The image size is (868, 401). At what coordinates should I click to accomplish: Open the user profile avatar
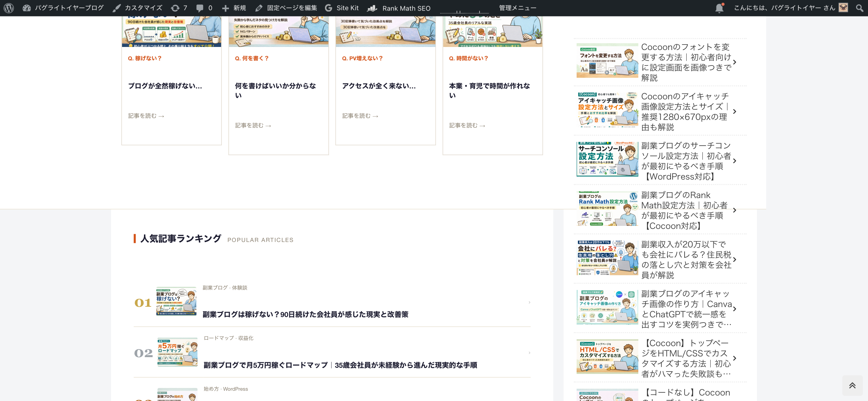point(843,8)
